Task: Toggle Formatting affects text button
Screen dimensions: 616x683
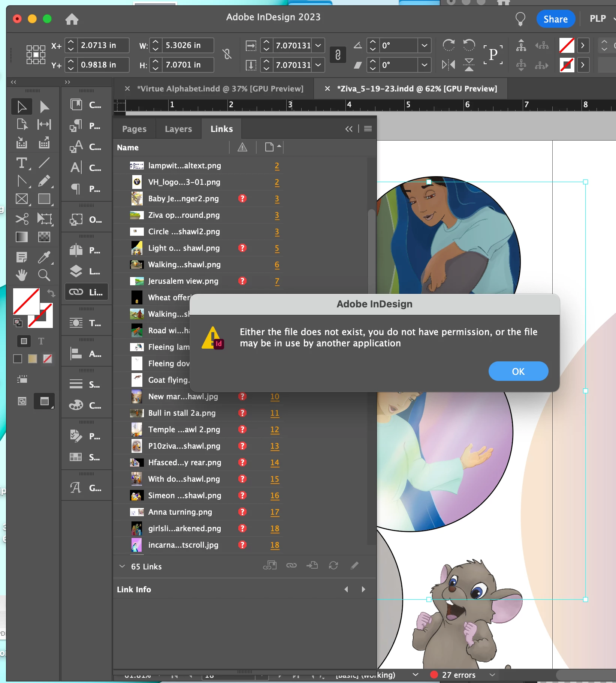Action: [x=41, y=341]
